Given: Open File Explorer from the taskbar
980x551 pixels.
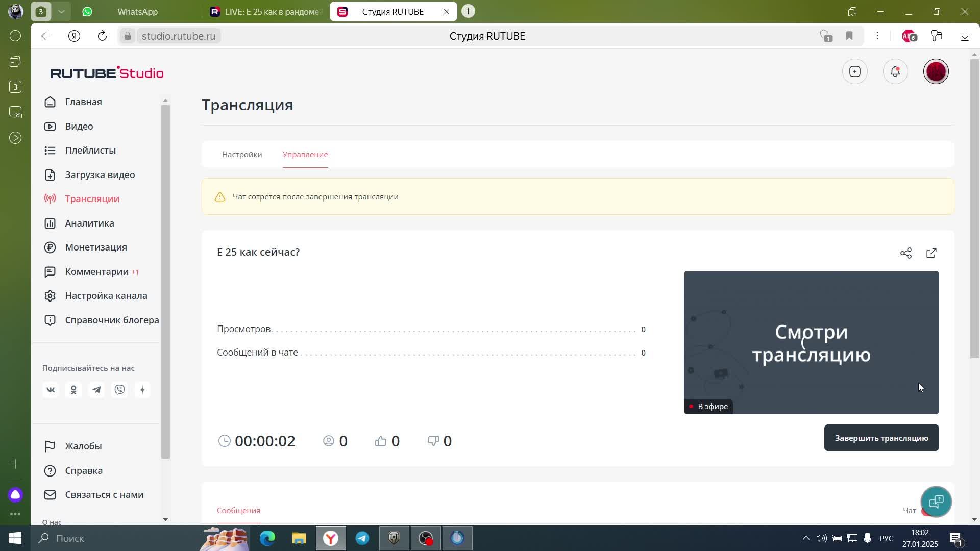Looking at the screenshot, I should coord(299,538).
